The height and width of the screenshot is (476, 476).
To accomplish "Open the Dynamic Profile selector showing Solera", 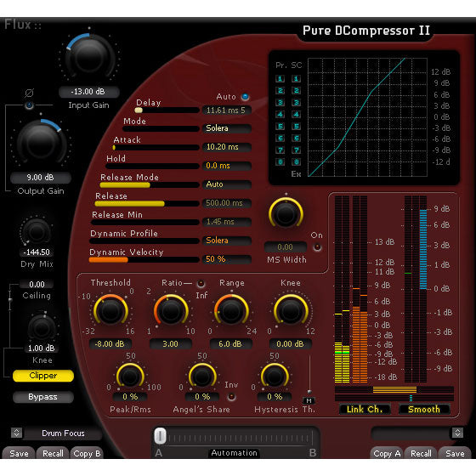I will 227,241.
